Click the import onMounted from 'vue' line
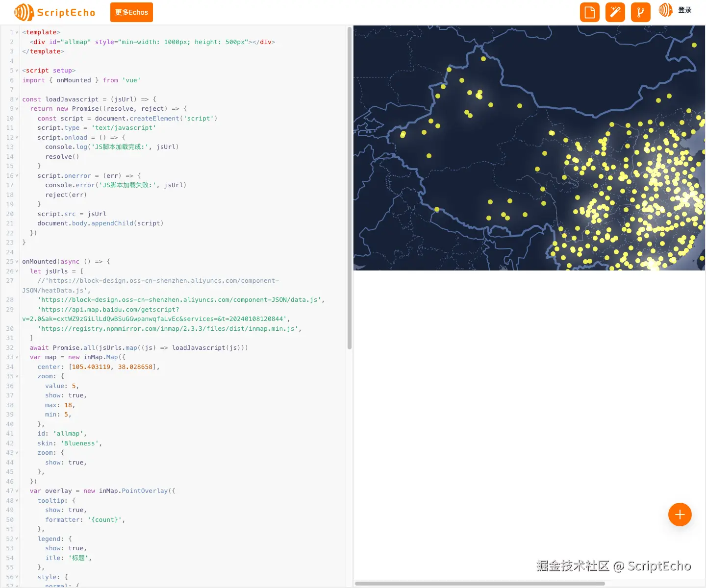Viewport: 706px width, 588px height. tap(81, 80)
